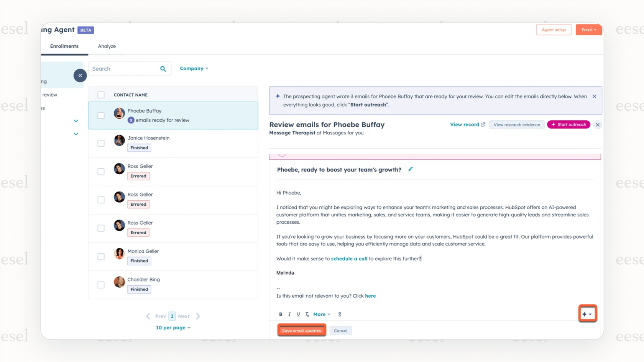Click the search magnifying glass icon
Image resolution: width=644 pixels, height=362 pixels.
163,69
